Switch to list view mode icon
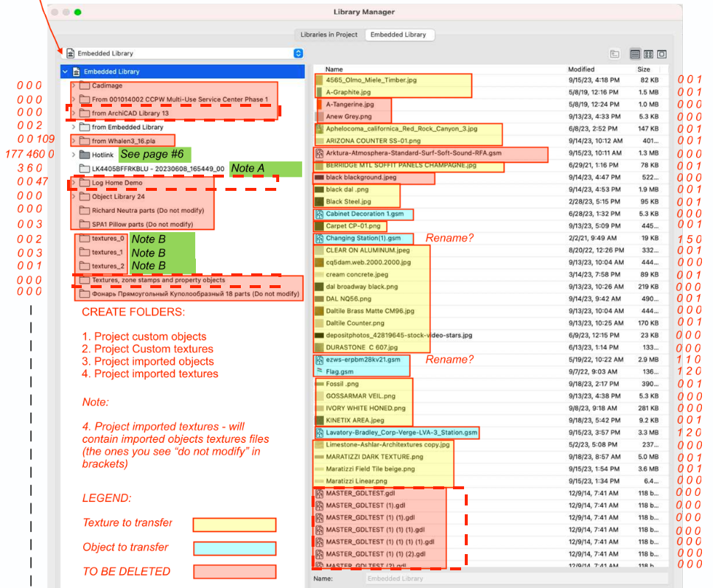The image size is (713, 588). 635,54
